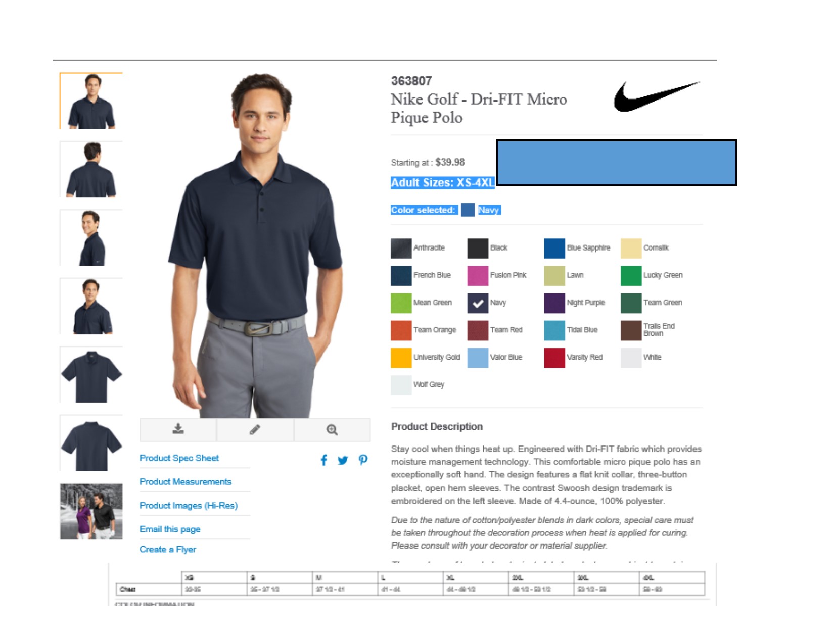Viewport: 834px width, 644px height.
Task: Click the download image icon
Action: [x=178, y=429]
